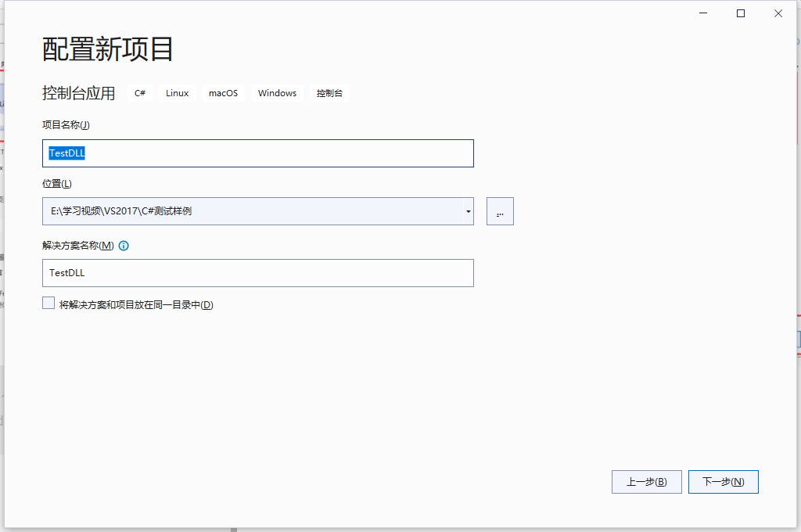Select the C# template tag
The height and width of the screenshot is (532, 801).
click(x=139, y=92)
